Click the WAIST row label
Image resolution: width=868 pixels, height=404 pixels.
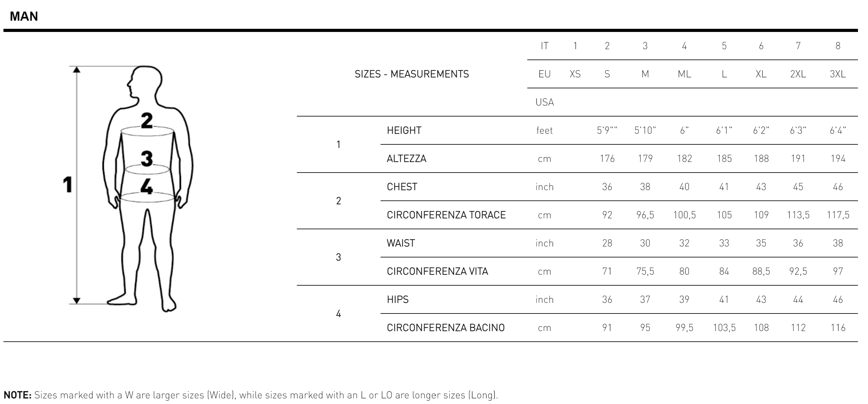click(x=401, y=243)
